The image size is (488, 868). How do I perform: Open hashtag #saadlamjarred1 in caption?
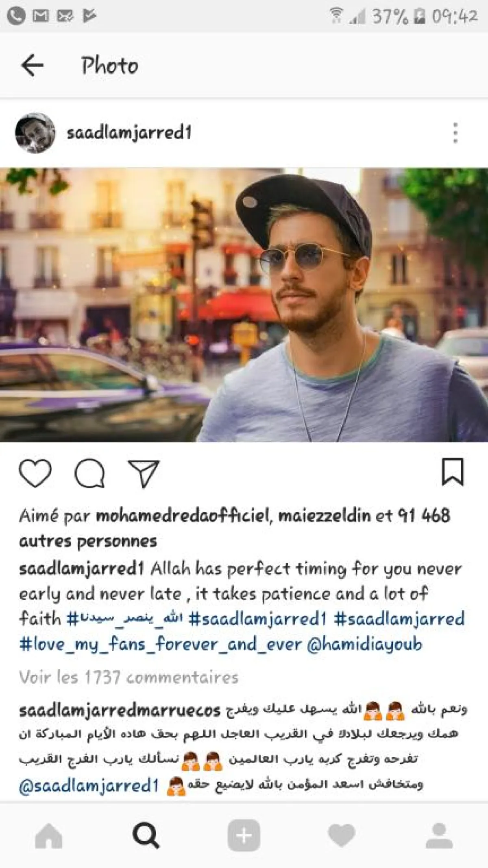tap(258, 619)
